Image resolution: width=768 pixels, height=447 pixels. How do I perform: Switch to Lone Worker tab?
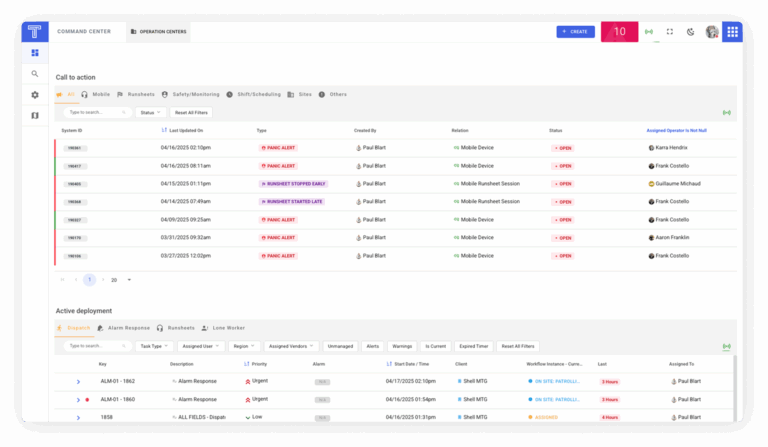[223, 328]
